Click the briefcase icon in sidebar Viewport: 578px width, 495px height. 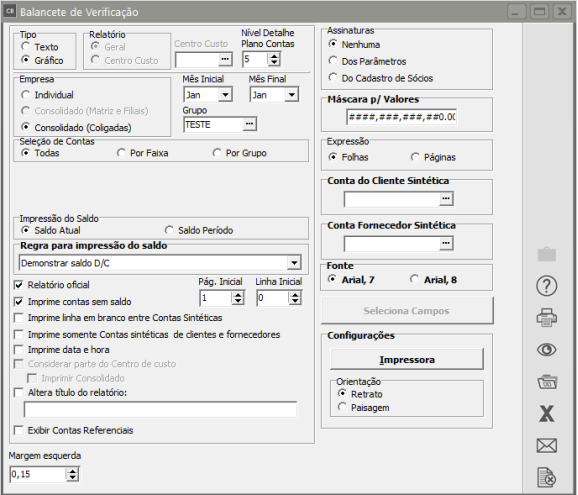pyautogui.click(x=546, y=254)
